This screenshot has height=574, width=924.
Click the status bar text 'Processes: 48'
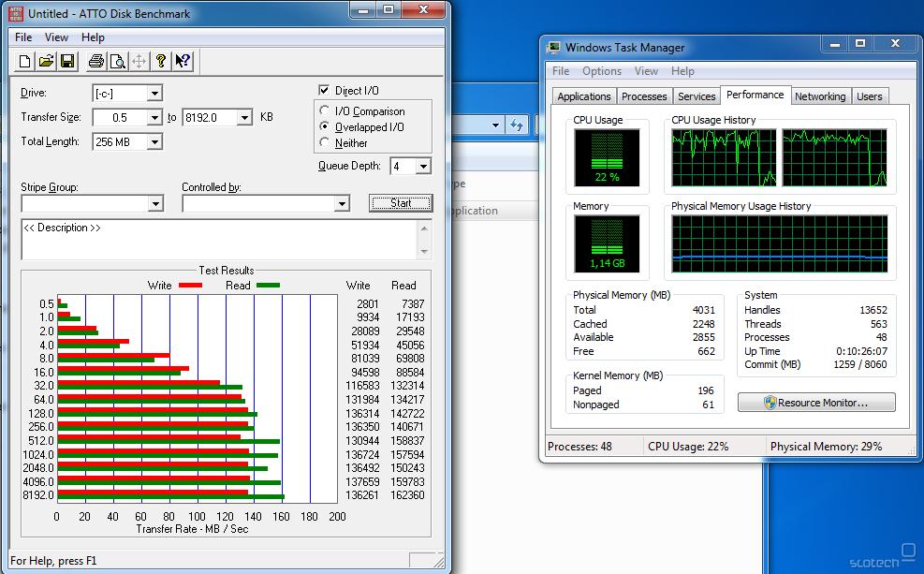coord(579,447)
